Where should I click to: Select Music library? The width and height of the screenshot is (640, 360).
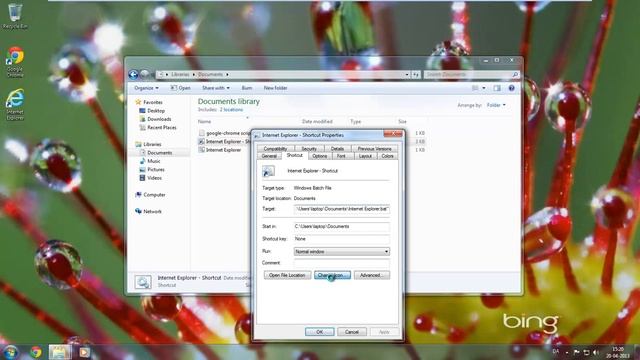coord(154,161)
